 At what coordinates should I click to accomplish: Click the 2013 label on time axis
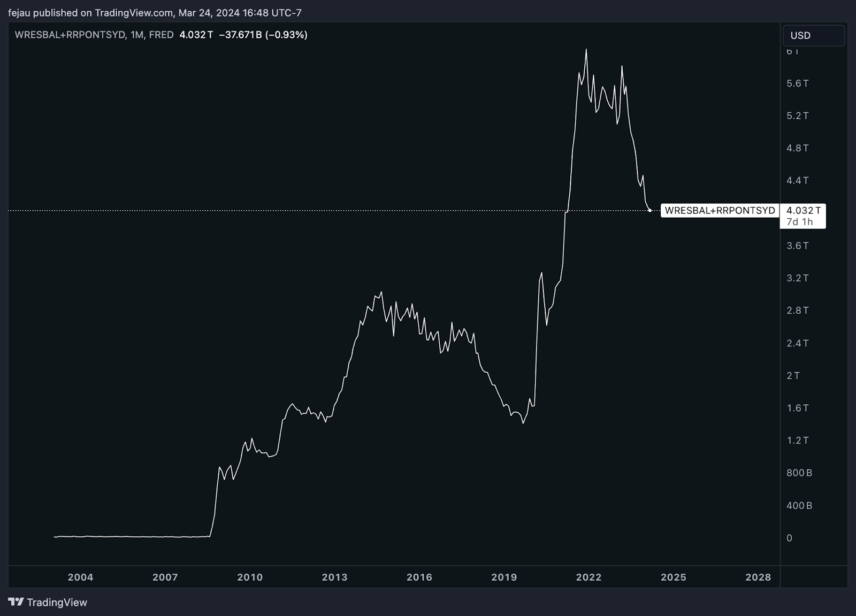coord(334,577)
